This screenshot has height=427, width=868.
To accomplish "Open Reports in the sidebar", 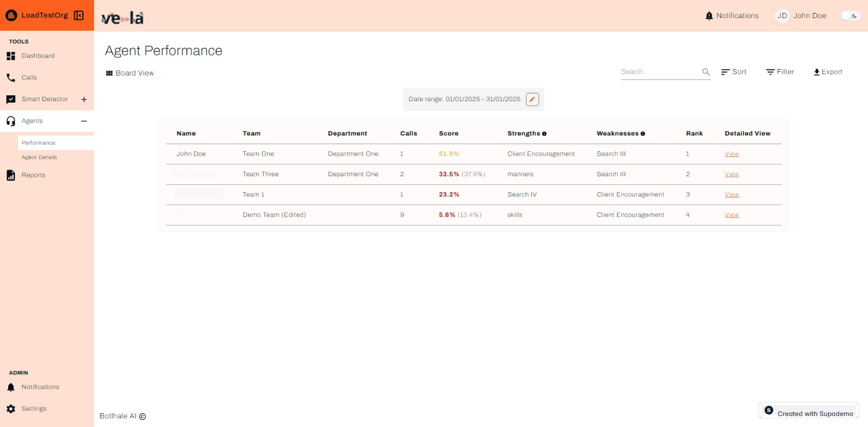I will pos(33,175).
